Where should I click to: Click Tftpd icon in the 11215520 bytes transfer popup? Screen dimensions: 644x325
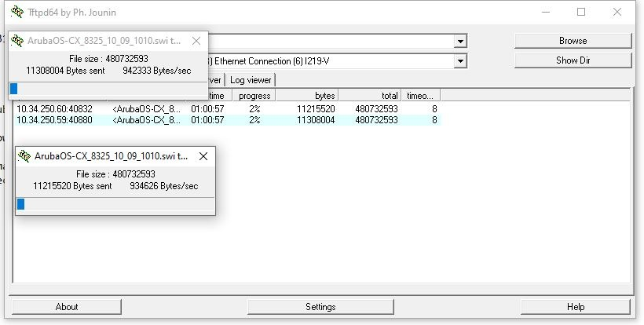click(x=24, y=156)
